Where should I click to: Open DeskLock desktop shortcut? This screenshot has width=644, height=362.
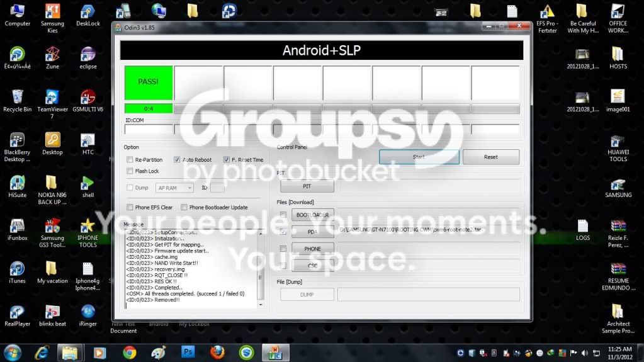click(x=88, y=15)
